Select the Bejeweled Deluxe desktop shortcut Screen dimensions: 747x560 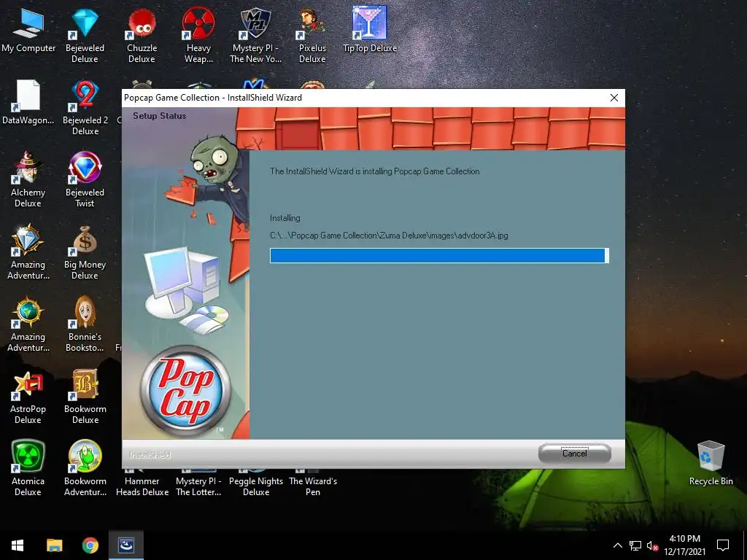coord(85,36)
